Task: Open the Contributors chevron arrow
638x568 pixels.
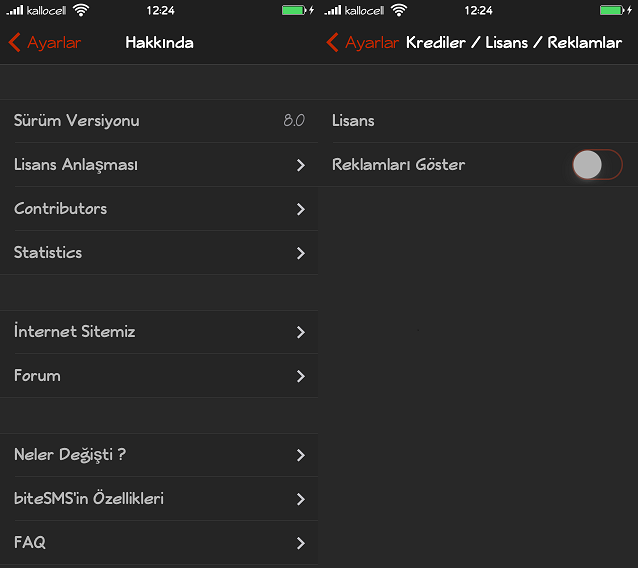Action: (x=301, y=209)
